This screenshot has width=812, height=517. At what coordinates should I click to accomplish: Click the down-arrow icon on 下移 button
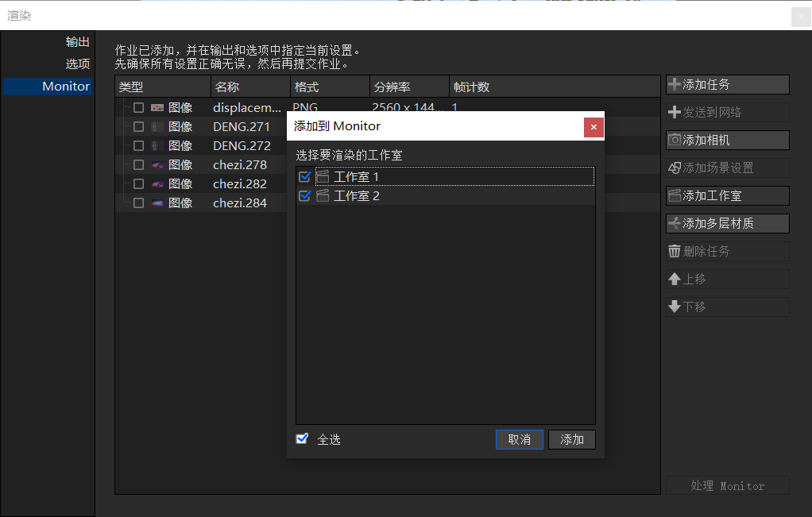(676, 307)
